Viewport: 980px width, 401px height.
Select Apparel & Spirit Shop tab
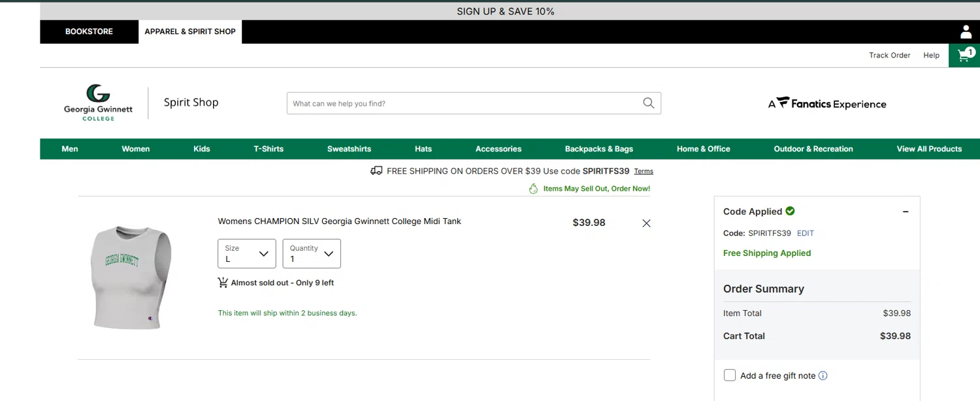click(190, 31)
